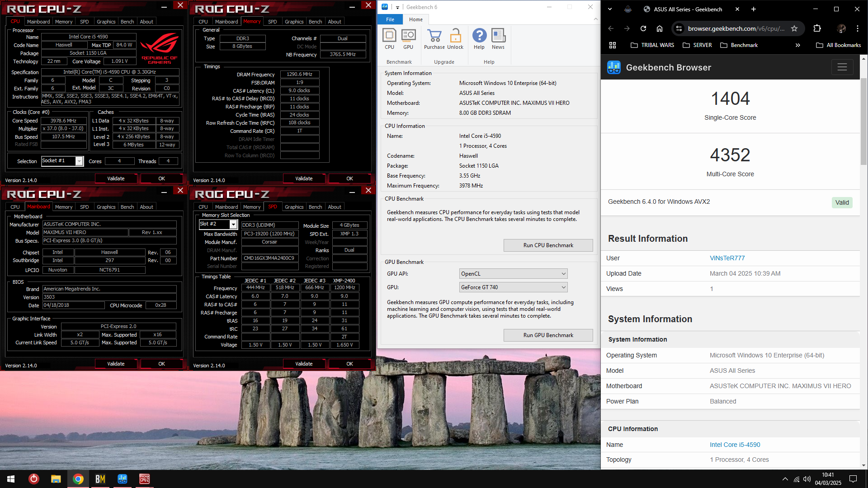Screen dimensions: 868x488
Task: Click the Geekbench page vertical scrollbar
Action: pos(863,122)
